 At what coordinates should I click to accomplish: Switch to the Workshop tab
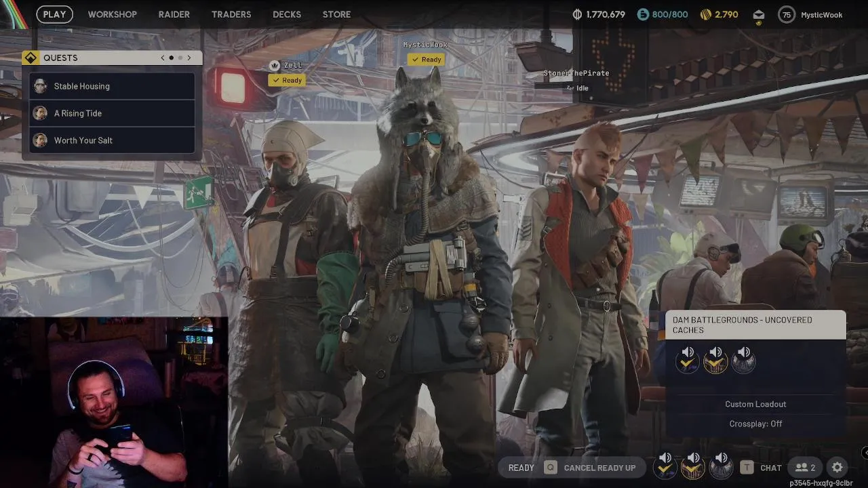113,14
